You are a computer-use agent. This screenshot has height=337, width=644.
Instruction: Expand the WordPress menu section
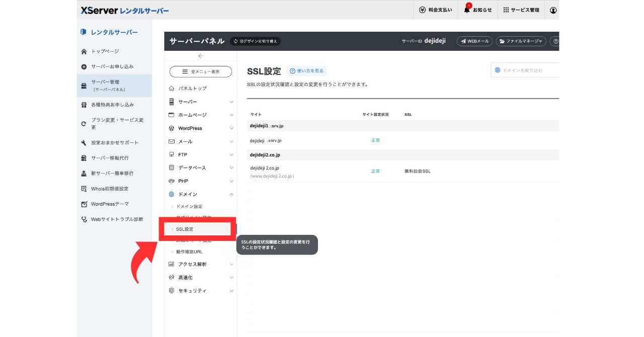[x=200, y=128]
